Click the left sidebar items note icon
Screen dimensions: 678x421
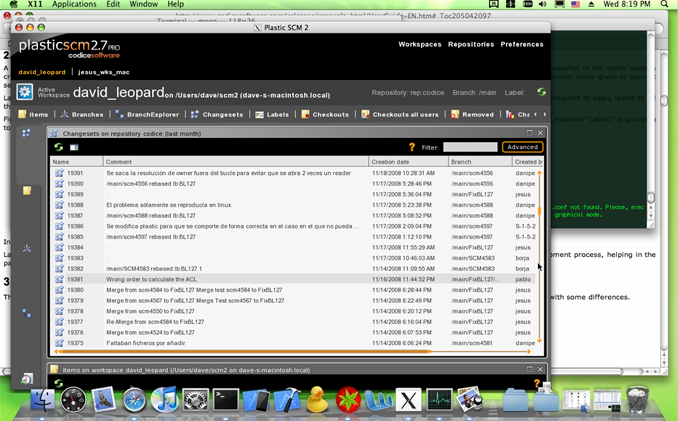27,191
